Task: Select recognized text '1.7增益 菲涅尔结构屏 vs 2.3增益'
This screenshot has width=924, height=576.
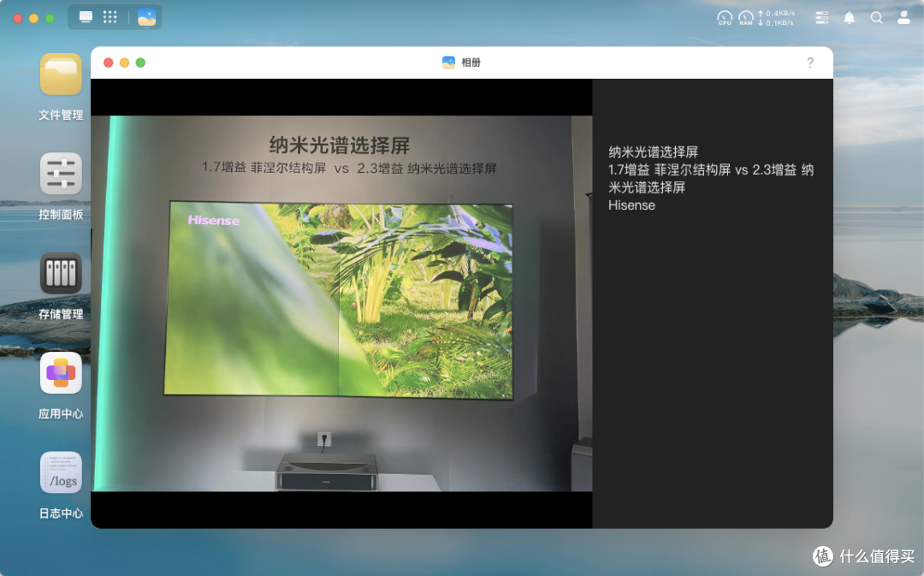Action: [x=702, y=169]
